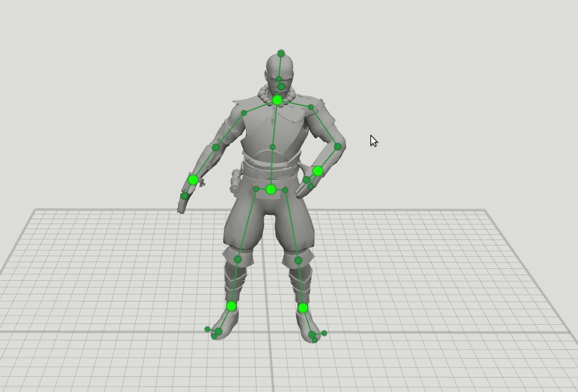The width and height of the screenshot is (578, 392).
Task: Select the elbow joint of the screen-left arm
Action: (216, 148)
